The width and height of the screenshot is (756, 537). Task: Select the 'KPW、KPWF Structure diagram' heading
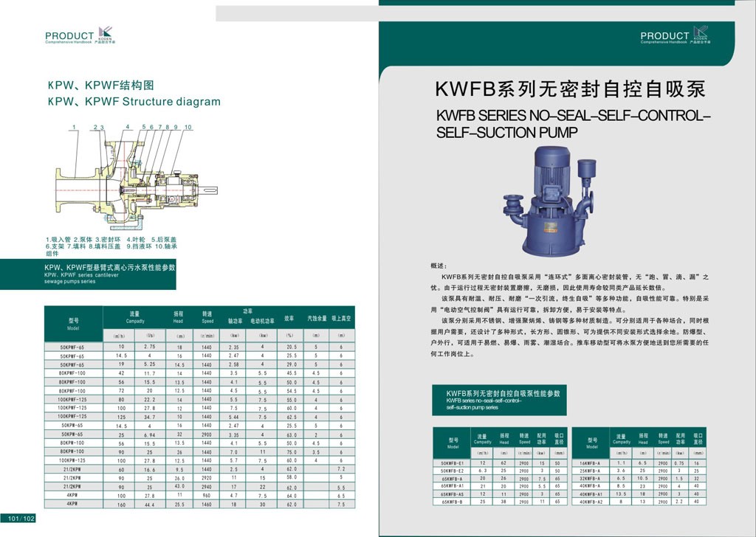pyautogui.click(x=134, y=102)
